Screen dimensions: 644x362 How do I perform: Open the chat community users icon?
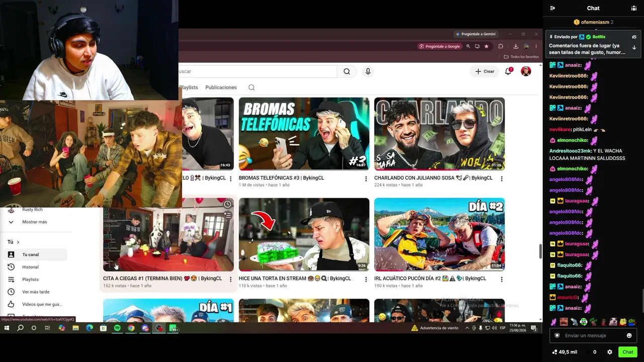point(634,8)
